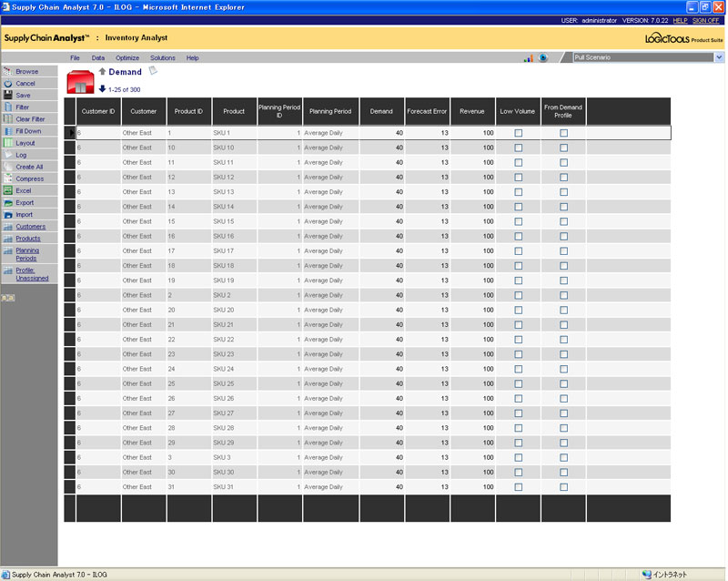Click the Demand value 40 for SKU 3
This screenshot has width=728, height=581.
(399, 457)
